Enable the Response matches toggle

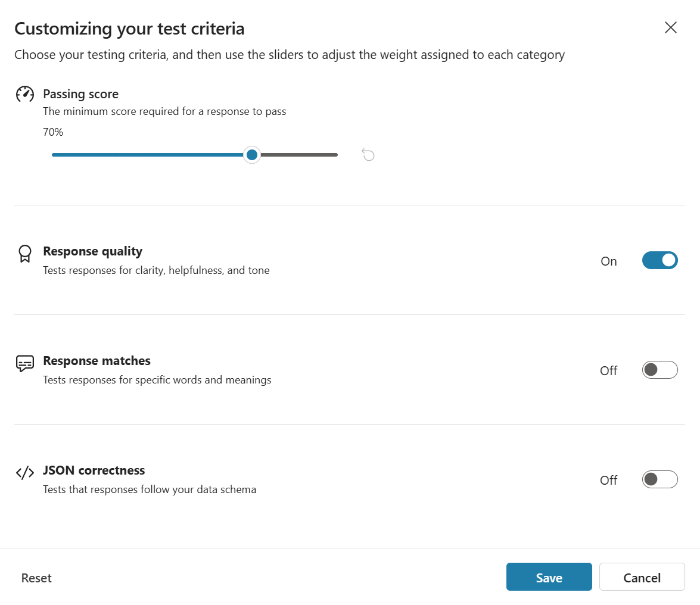click(x=659, y=369)
